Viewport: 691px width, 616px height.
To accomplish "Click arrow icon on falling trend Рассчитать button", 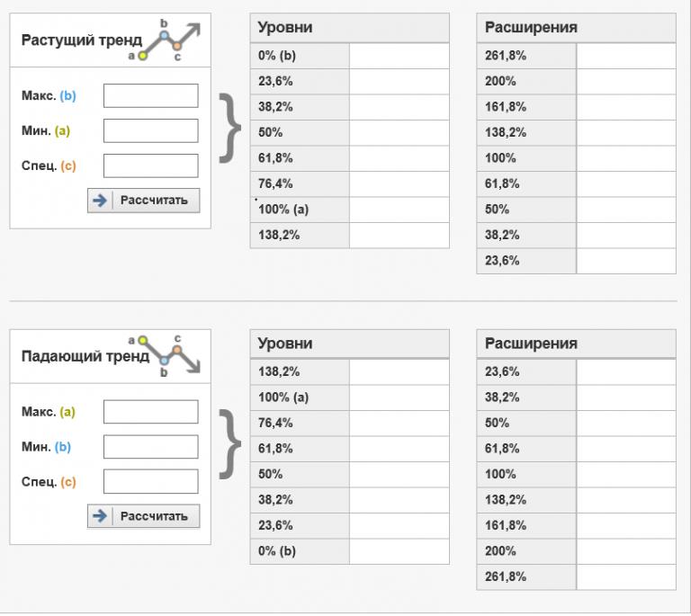I will 100,516.
